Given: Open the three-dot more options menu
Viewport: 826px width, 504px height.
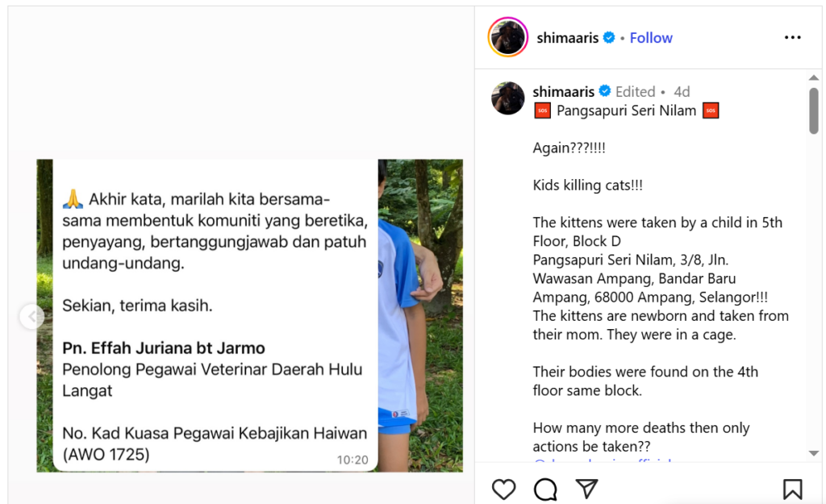Looking at the screenshot, I should tap(792, 37).
